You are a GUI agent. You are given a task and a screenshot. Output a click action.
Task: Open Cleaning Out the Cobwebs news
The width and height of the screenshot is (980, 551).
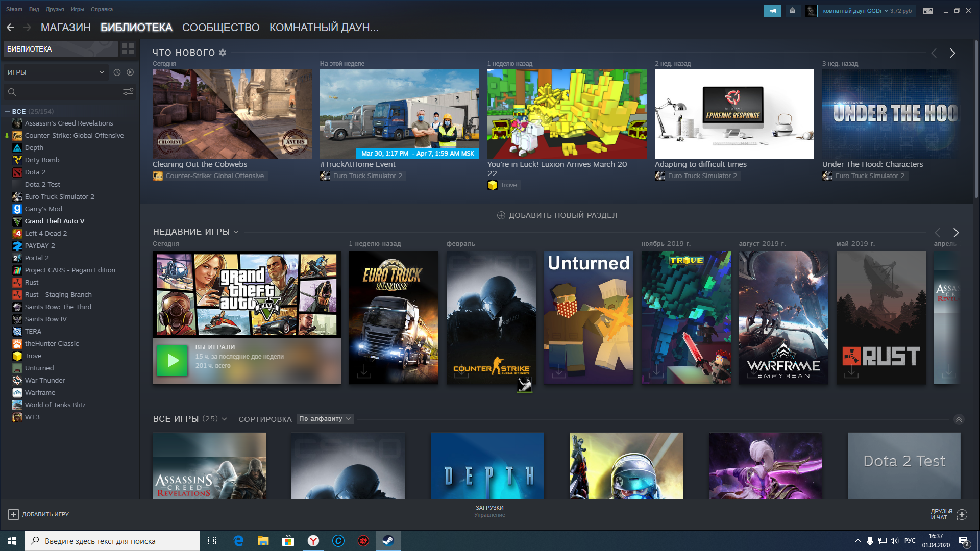click(x=232, y=114)
